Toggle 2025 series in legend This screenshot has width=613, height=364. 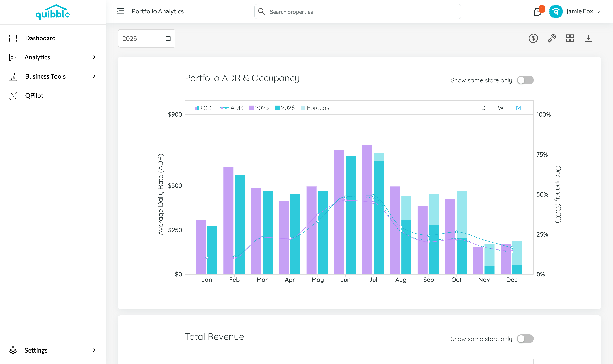point(259,108)
